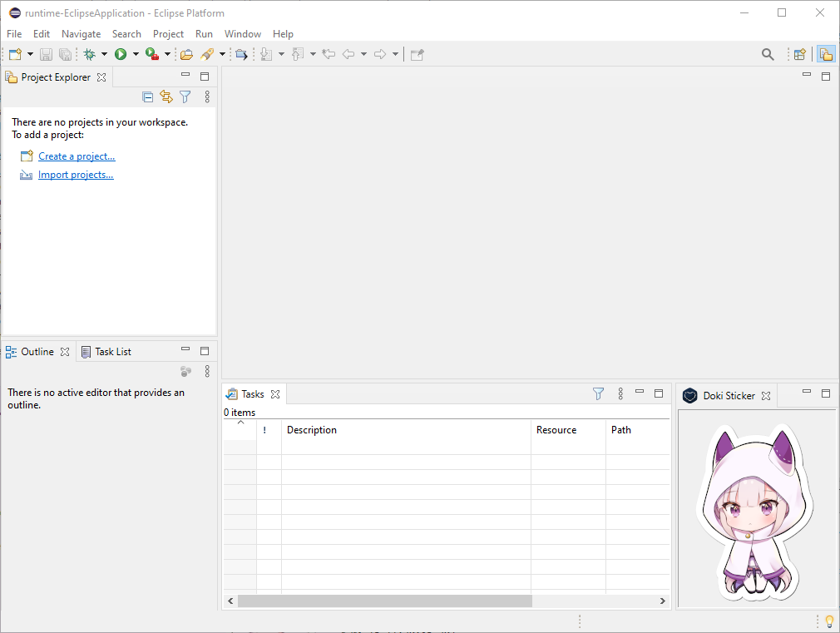Collapse All in Project Explorer

pos(147,96)
